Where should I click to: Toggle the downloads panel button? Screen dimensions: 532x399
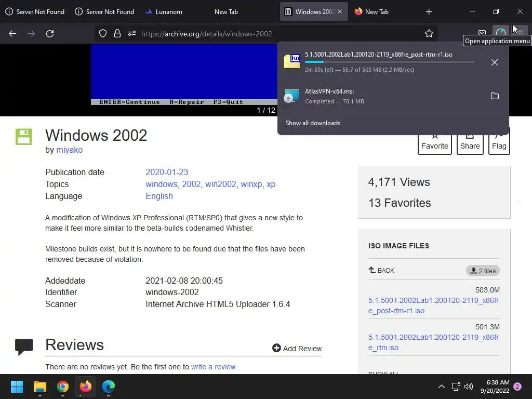[501, 33]
